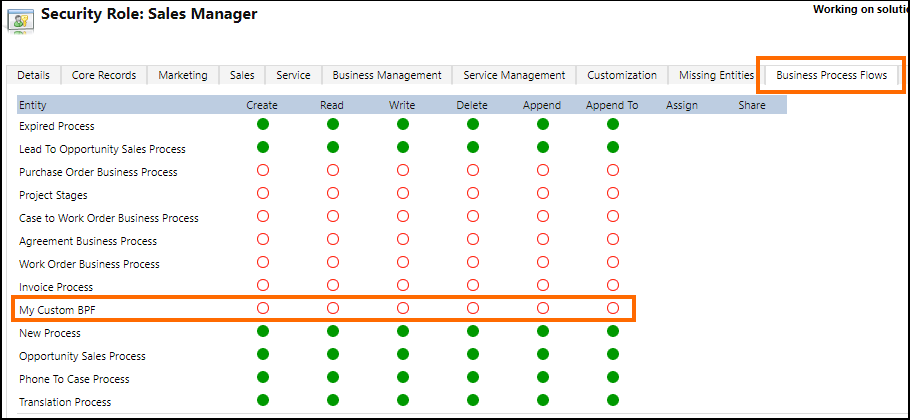Toggle Delete privilege for Lead To Opportunity Sales Process
The height and width of the screenshot is (420, 910).
click(472, 147)
